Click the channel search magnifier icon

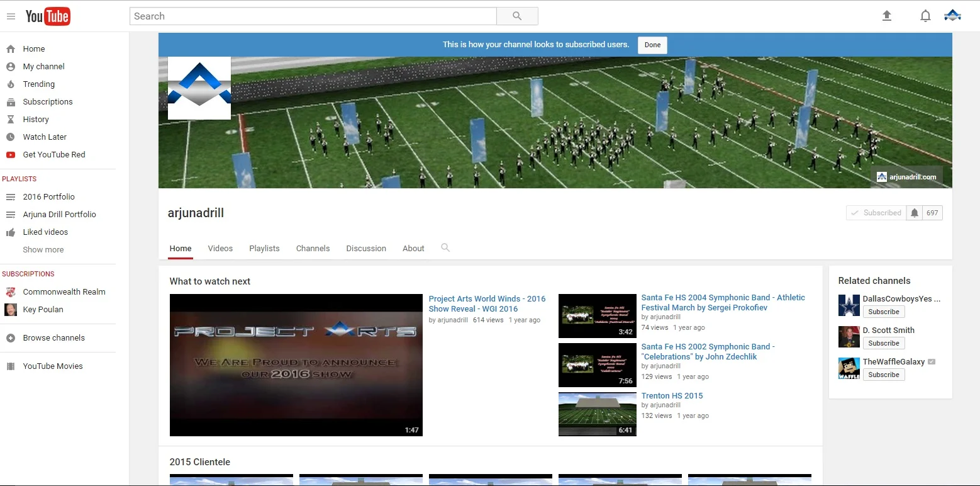point(445,247)
